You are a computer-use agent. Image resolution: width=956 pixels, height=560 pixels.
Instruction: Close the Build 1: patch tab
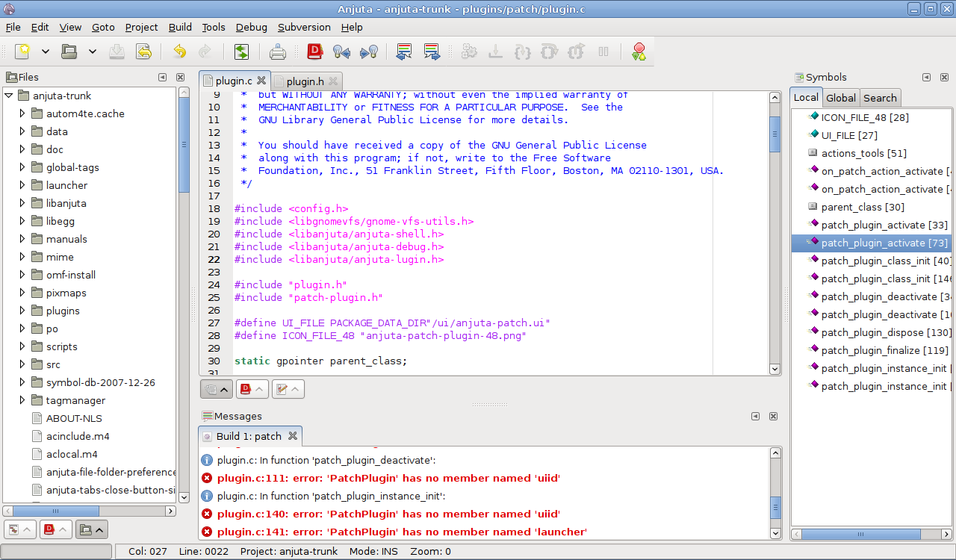291,435
